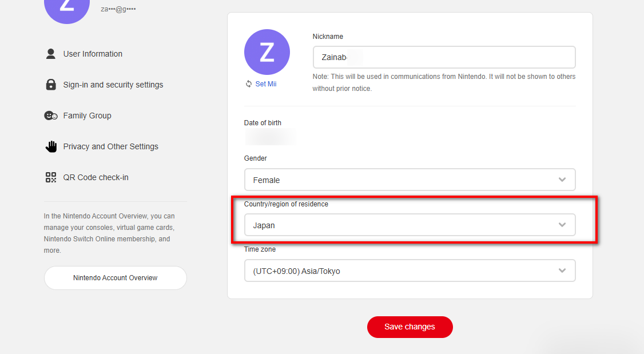Open the Gender dropdown
The width and height of the screenshot is (644, 354).
click(410, 180)
